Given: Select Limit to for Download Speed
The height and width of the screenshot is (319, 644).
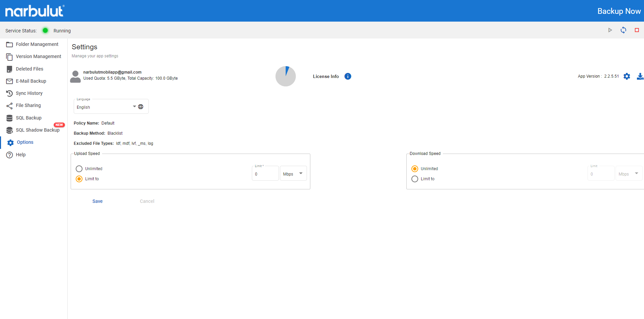Looking at the screenshot, I should coord(415,179).
